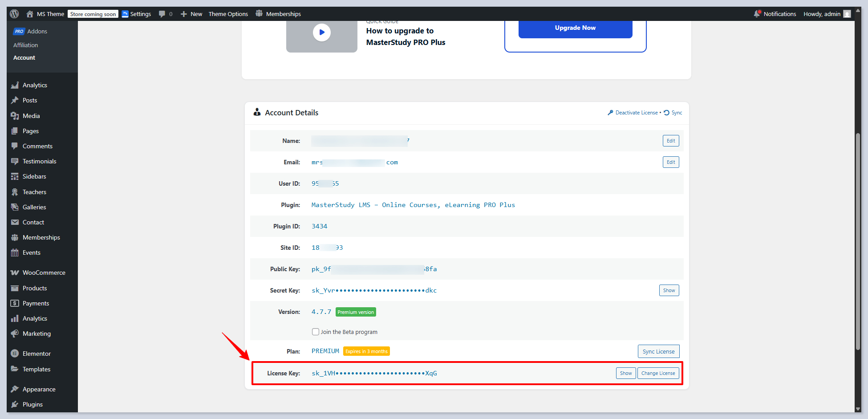The image size is (868, 419).
Task: Click the Upgrade Now button
Action: (575, 28)
